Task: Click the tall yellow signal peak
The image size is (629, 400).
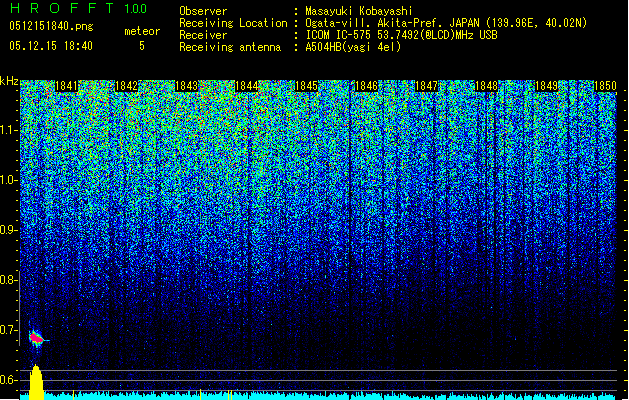Action: (36, 381)
